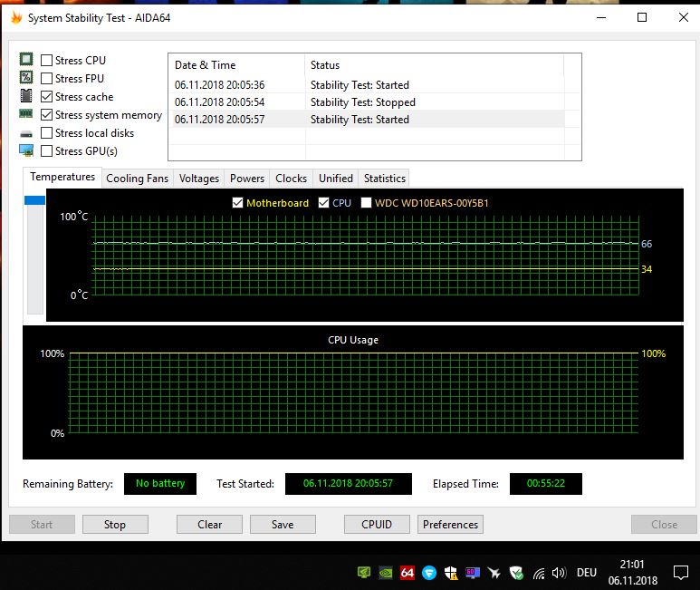Click the Date & Time column header
This screenshot has height=590, width=700.
click(236, 64)
